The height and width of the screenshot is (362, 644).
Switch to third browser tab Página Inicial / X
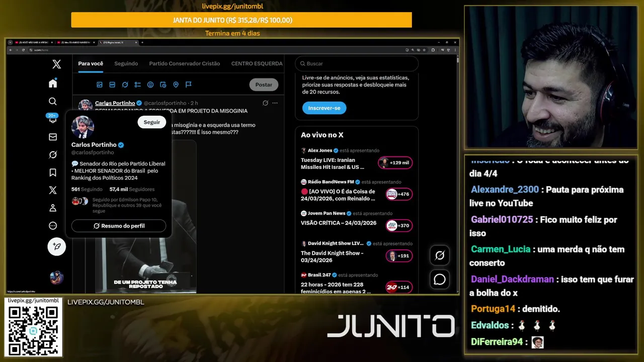coord(118,42)
